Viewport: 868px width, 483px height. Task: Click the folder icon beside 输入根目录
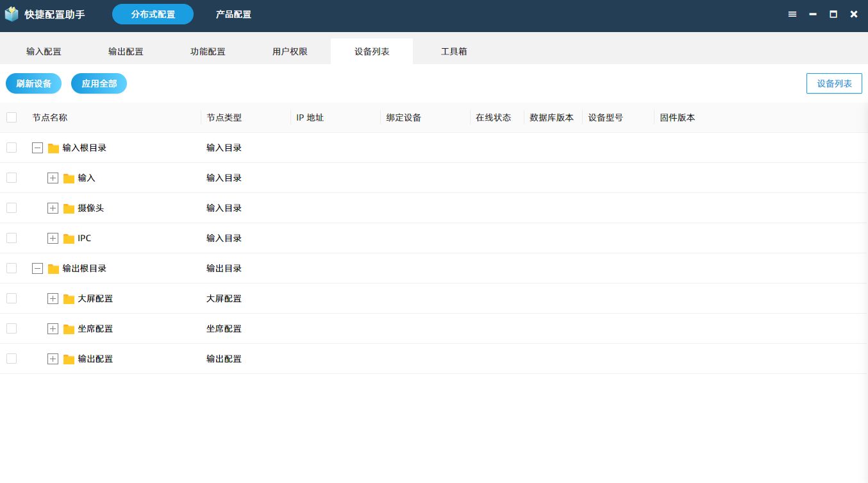click(x=54, y=148)
